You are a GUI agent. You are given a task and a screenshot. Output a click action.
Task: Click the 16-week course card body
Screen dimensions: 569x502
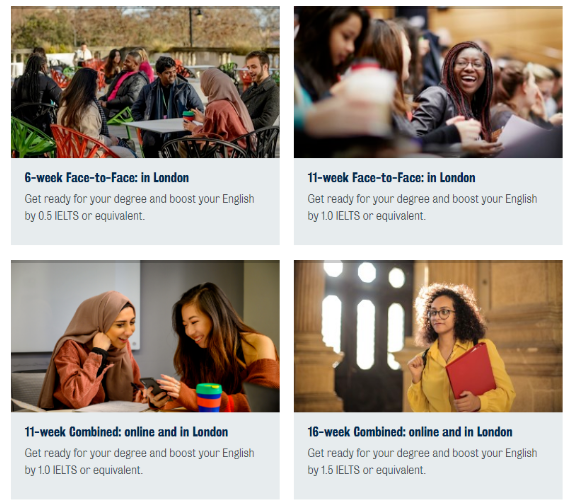tap(428, 456)
